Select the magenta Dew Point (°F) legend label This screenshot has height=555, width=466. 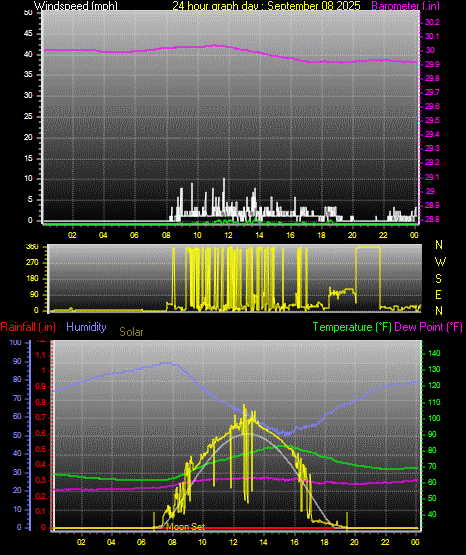click(x=428, y=327)
